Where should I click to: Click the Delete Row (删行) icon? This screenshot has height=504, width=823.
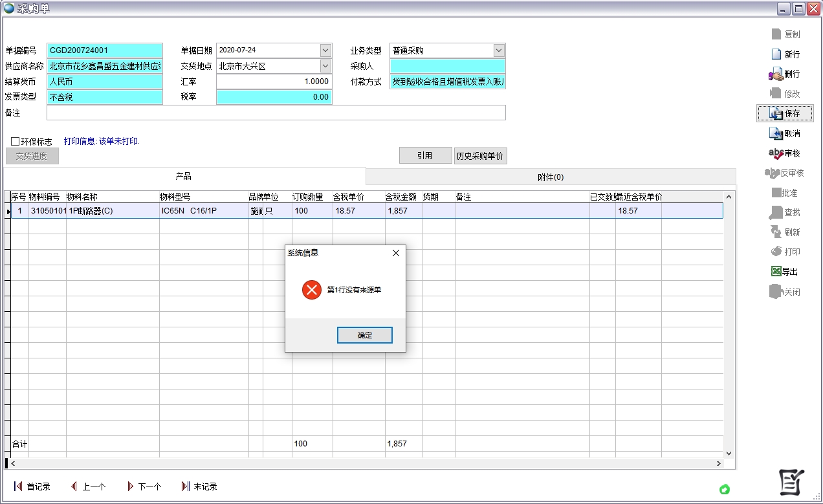click(x=776, y=74)
